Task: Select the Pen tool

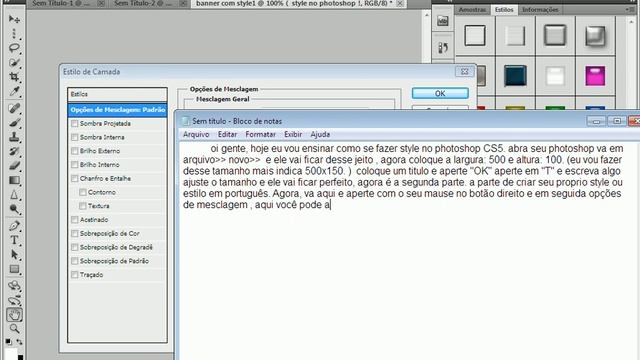Action: click(14, 226)
